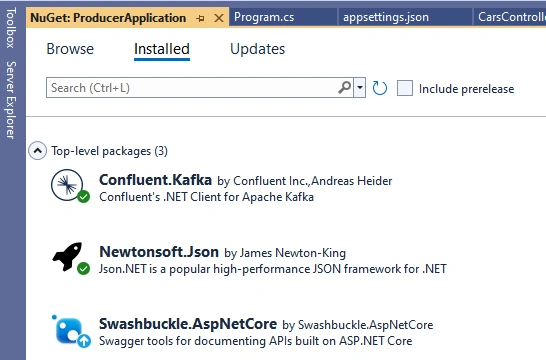Click the Swashbuckle.AspNetCore package icon
The width and height of the screenshot is (546, 360).
(70, 331)
